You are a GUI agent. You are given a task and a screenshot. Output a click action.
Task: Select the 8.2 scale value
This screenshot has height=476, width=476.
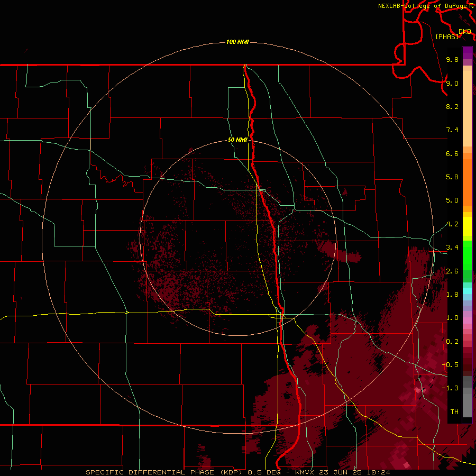coord(452,106)
